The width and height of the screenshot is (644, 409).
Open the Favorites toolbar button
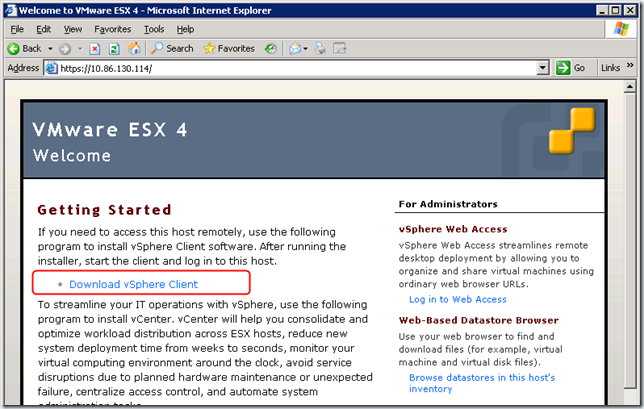tap(229, 48)
